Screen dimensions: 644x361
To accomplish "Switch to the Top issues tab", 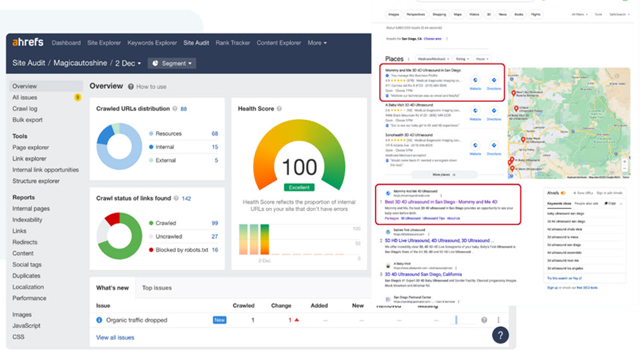I will [157, 288].
